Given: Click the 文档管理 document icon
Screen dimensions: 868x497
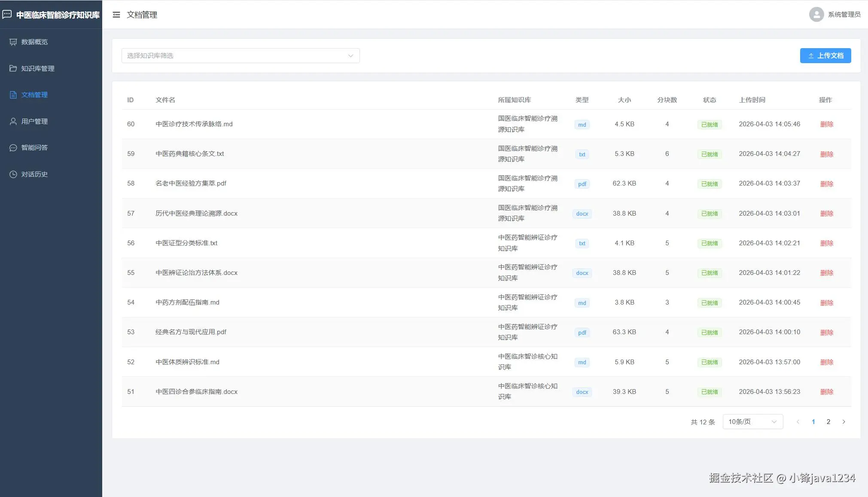Looking at the screenshot, I should coord(13,95).
